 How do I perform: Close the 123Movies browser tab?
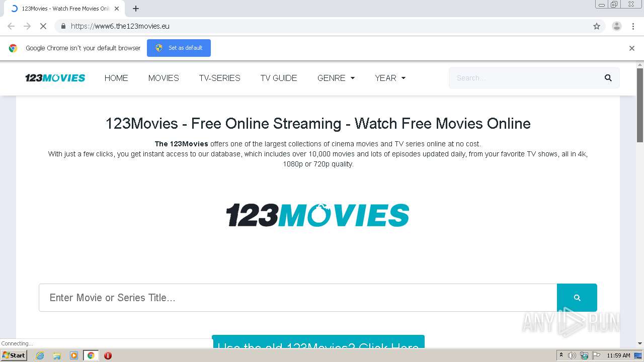117,9
